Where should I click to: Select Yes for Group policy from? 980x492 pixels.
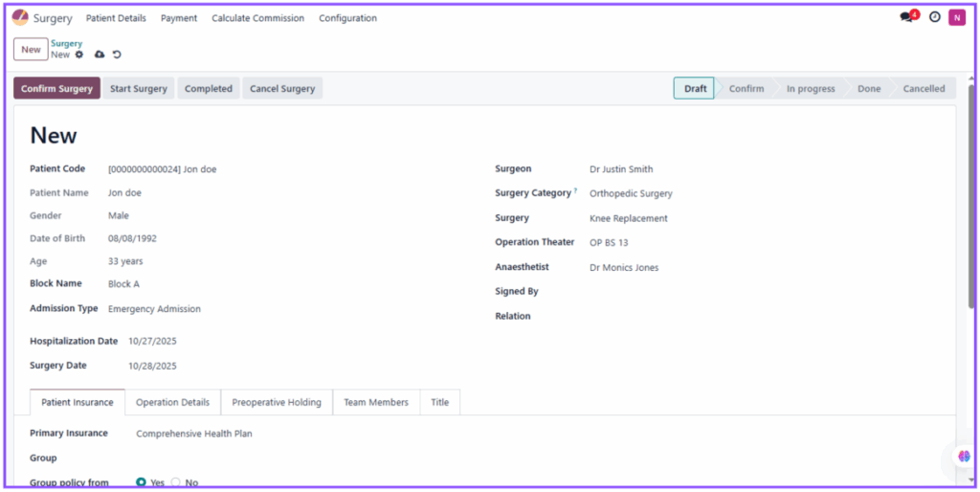click(x=142, y=482)
